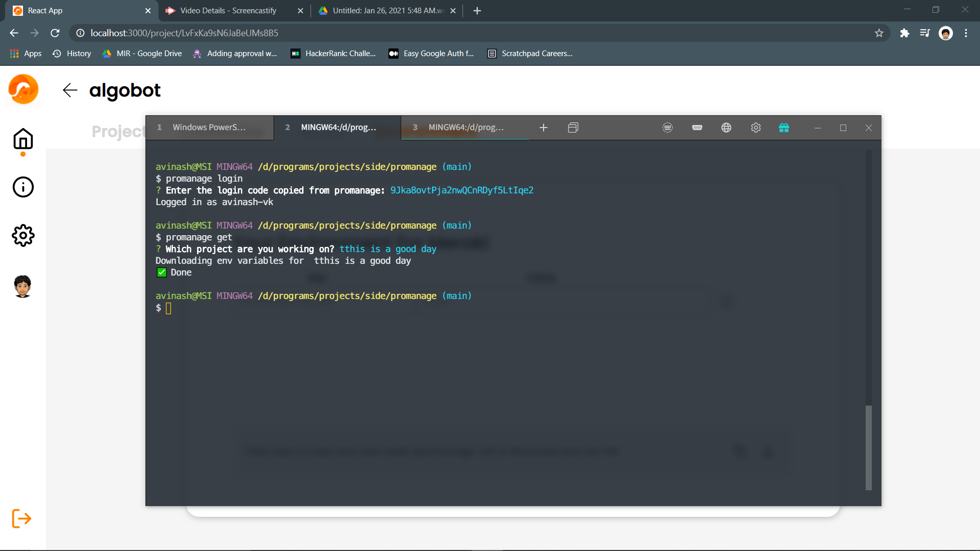This screenshot has width=980, height=551.
Task: Open new terminal tab with plus icon
Action: (544, 128)
